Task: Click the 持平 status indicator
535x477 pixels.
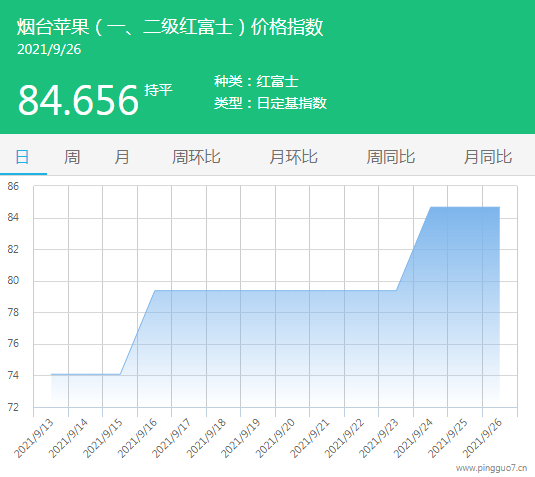Action: pyautogui.click(x=158, y=90)
